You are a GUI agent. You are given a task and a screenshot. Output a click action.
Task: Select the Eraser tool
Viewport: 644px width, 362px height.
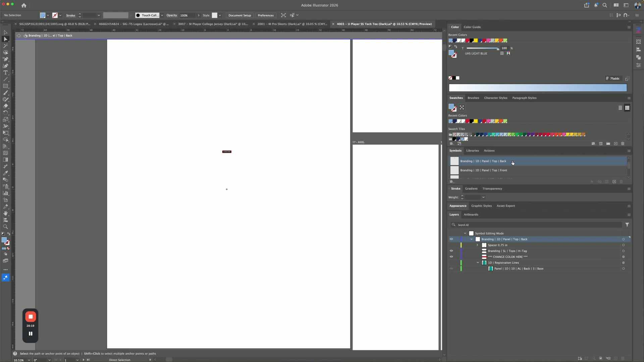coord(5,106)
